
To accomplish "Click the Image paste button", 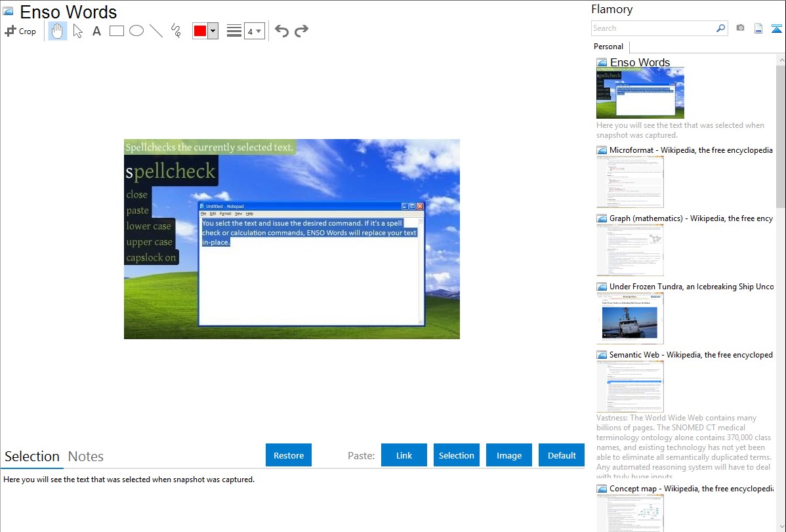I will click(508, 455).
